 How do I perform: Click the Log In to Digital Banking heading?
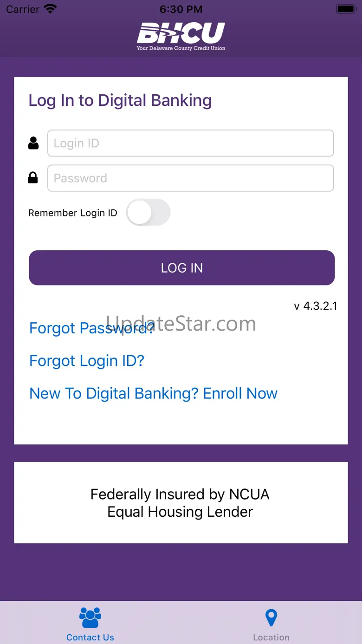point(120,100)
